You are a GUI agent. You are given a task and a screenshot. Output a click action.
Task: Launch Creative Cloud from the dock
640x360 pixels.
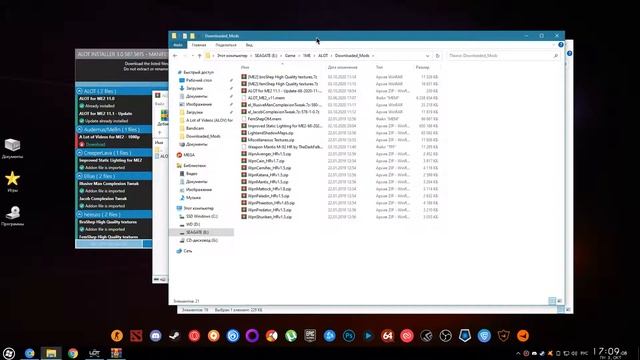[x=407, y=336]
